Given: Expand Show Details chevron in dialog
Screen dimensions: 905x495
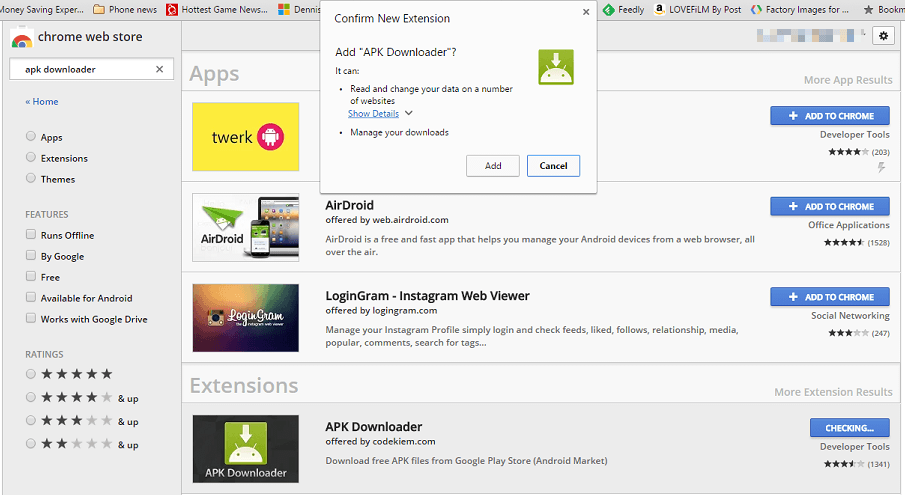Looking at the screenshot, I should pyautogui.click(x=409, y=113).
